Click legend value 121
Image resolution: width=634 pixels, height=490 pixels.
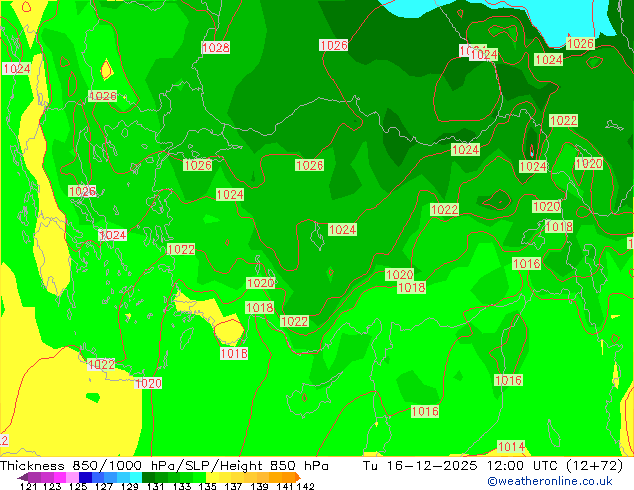tap(28, 486)
